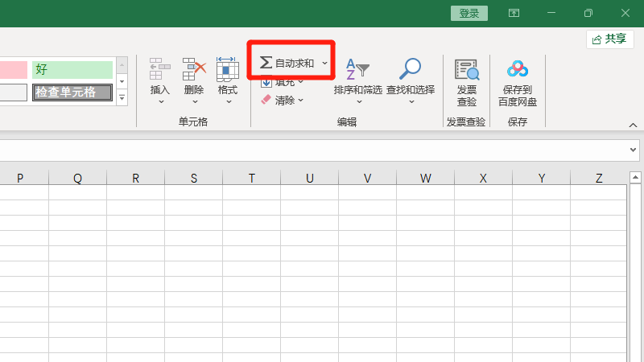The image size is (644, 362).
Task: Click the Clear eraser icon
Action: (x=266, y=101)
